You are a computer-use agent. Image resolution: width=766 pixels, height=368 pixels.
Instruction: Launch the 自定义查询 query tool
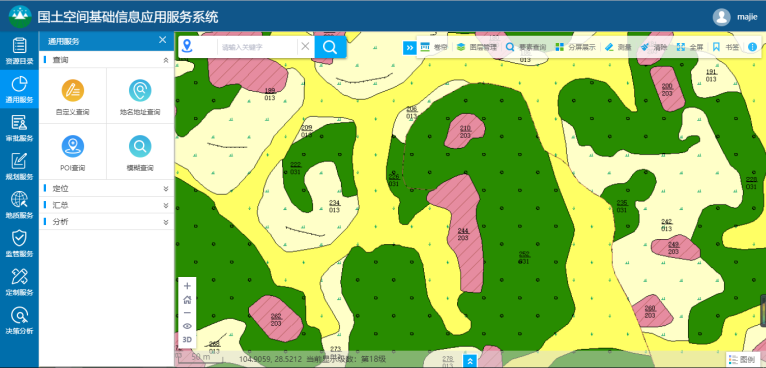[73, 97]
